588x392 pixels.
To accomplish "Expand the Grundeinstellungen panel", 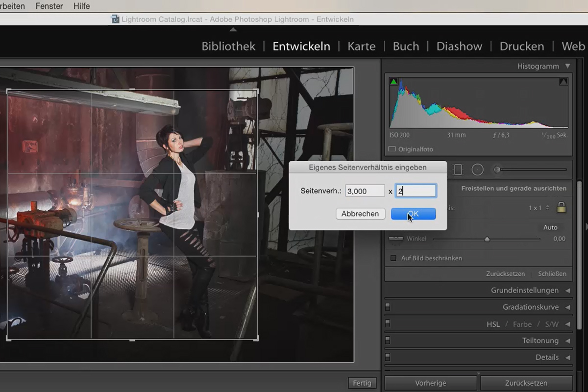I will coord(567,291).
